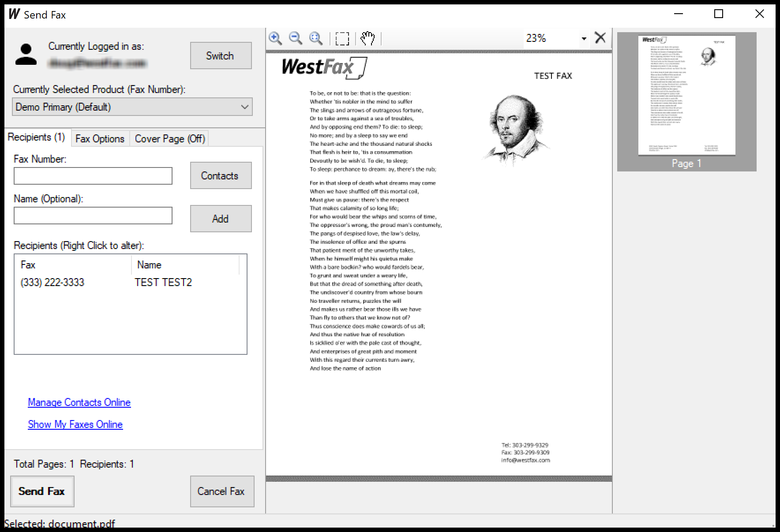Viewport: 780px width, 532px height.
Task: Click inside the Fax Number field
Action: click(93, 175)
